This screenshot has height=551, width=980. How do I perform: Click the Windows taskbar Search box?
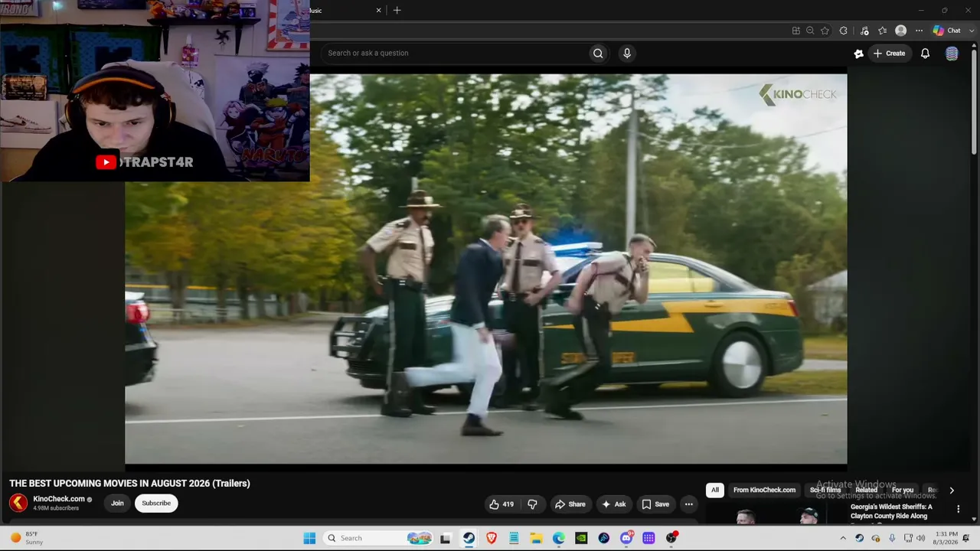click(378, 538)
